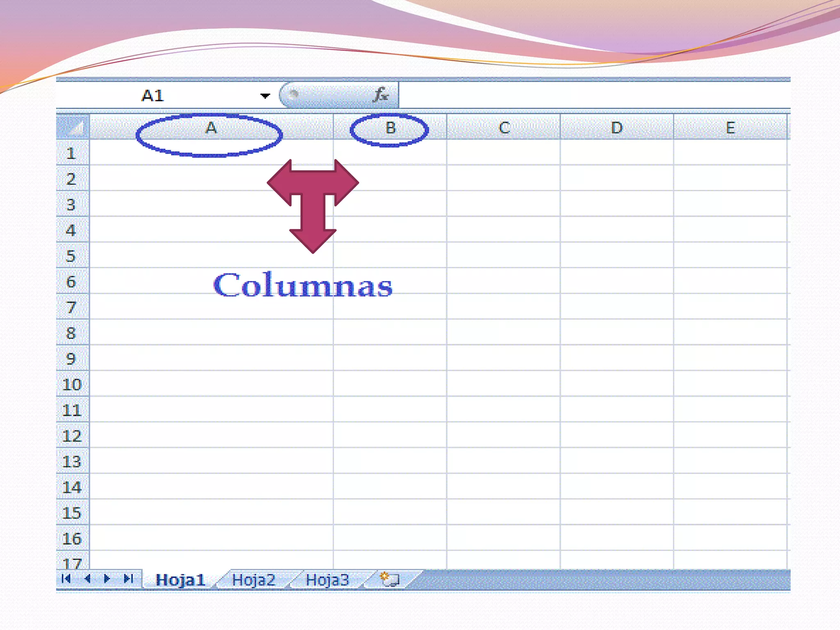
Task: Click cell A12 in the grid
Action: [x=211, y=435]
